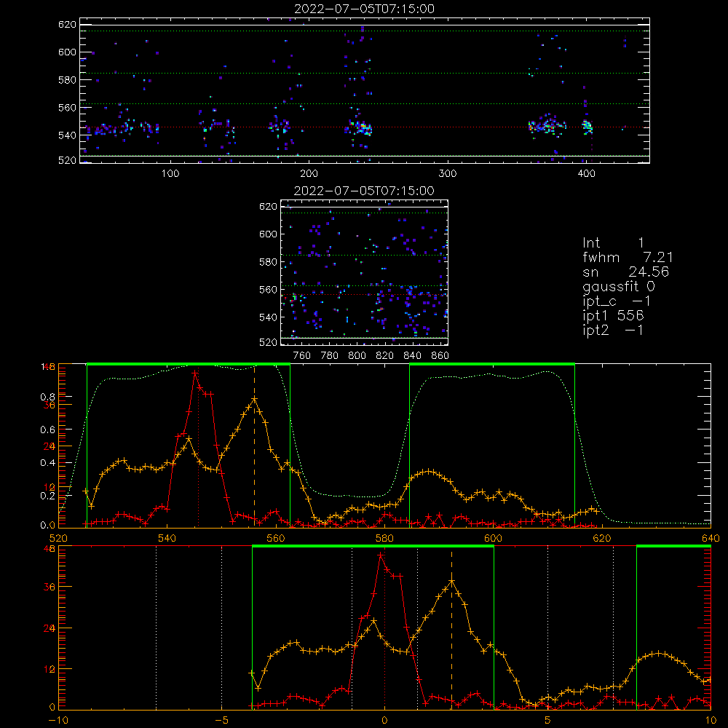
Task: Click middle plot x-axis label 860
Action: [x=440, y=356]
